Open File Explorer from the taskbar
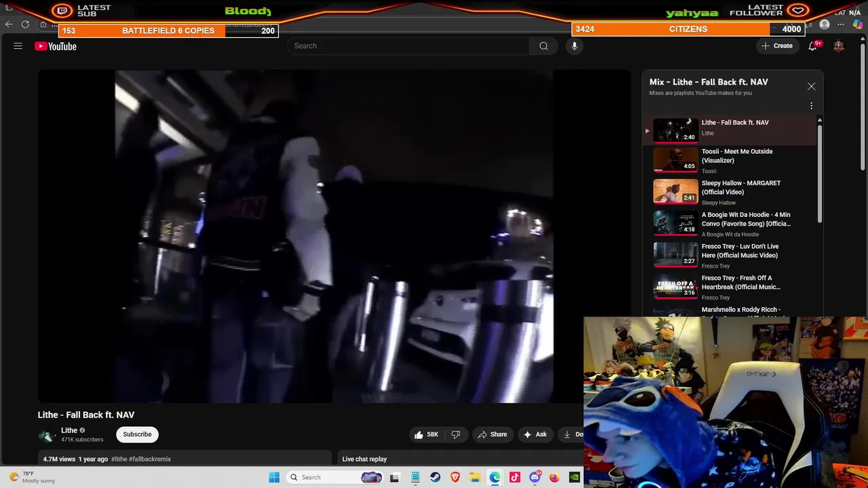Screen dimensions: 868x488 [475, 477]
